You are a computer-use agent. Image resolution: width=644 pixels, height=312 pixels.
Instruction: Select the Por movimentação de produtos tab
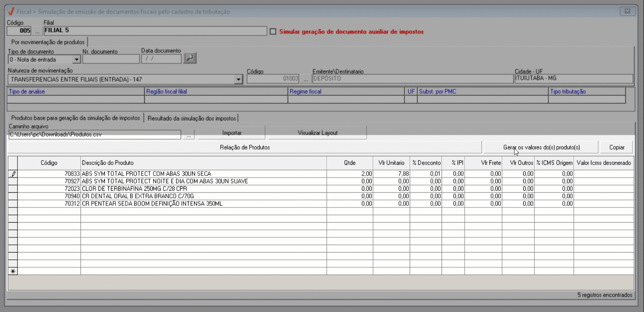pyautogui.click(x=47, y=42)
